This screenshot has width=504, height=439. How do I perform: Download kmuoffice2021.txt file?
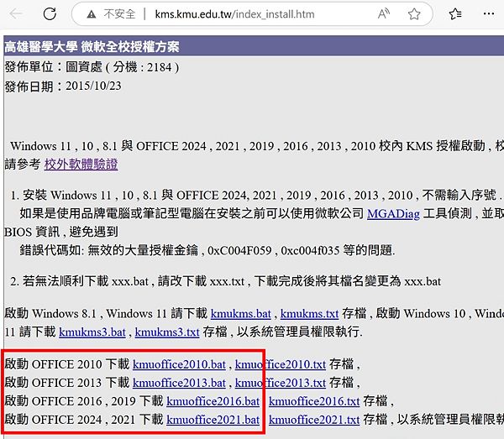314,420
